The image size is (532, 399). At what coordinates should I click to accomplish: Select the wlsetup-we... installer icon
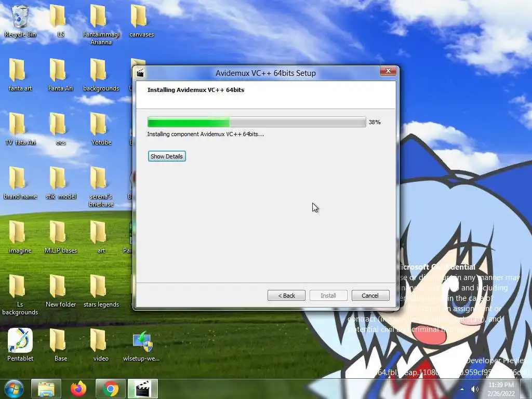(141, 345)
